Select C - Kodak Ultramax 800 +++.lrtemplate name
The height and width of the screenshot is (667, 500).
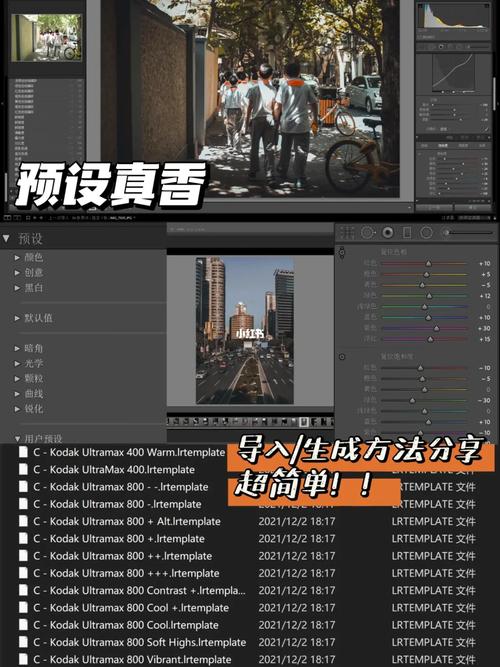pyautogui.click(x=126, y=573)
